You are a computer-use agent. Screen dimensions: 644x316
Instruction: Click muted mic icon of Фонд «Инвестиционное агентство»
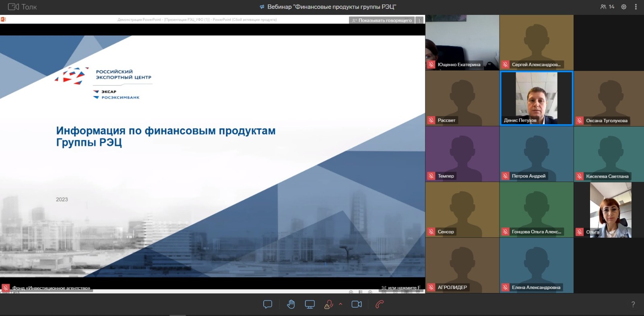pos(6,288)
